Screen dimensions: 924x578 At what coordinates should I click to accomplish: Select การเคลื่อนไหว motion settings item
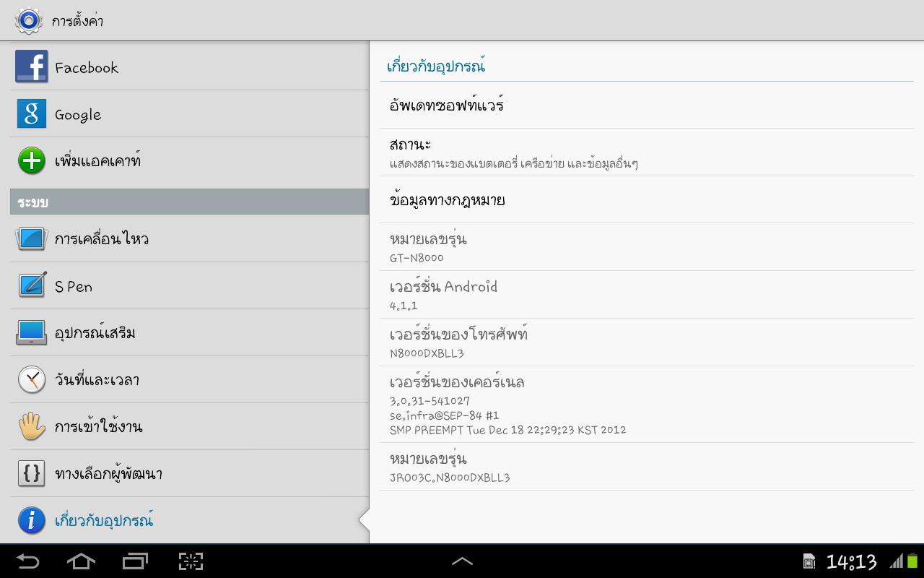(x=190, y=238)
